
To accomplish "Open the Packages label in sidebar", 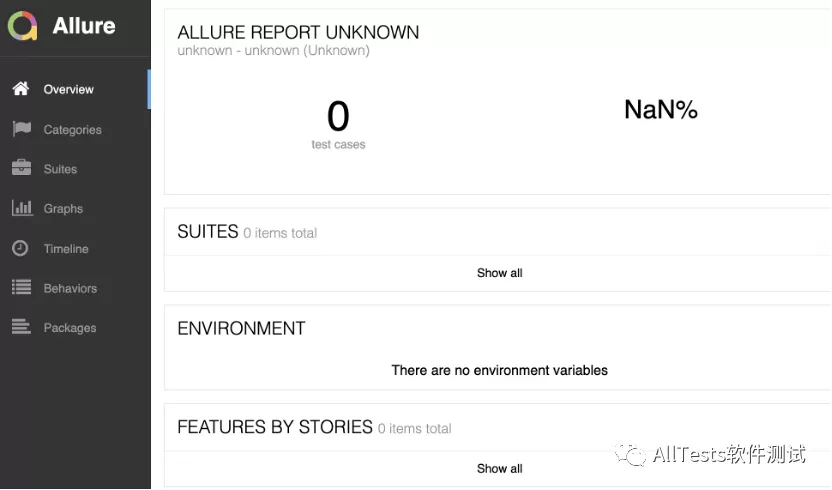I will [x=70, y=328].
